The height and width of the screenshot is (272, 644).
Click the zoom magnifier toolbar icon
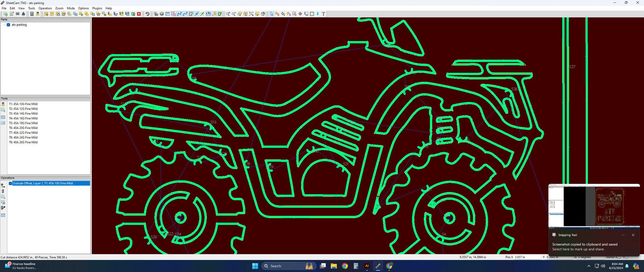[228, 14]
